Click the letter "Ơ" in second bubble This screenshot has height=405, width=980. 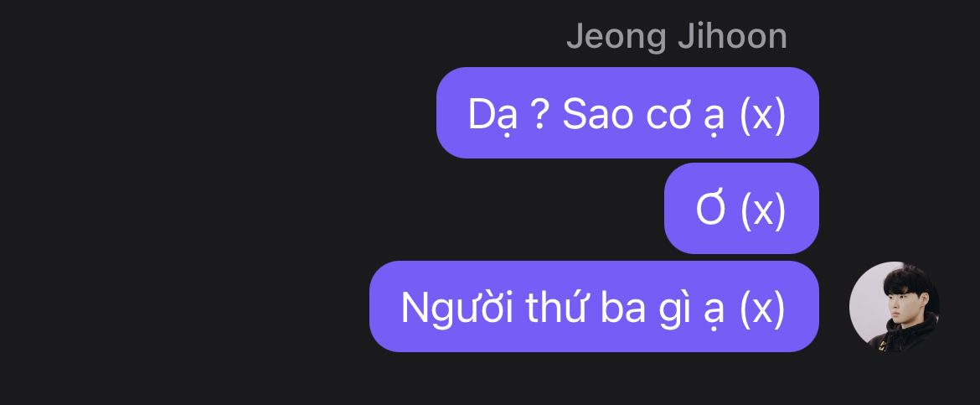(711, 209)
